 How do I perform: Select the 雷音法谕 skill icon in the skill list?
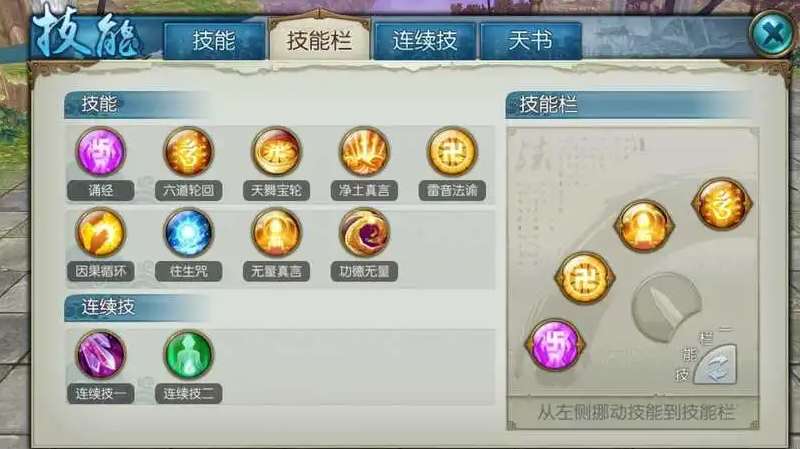[x=452, y=152]
